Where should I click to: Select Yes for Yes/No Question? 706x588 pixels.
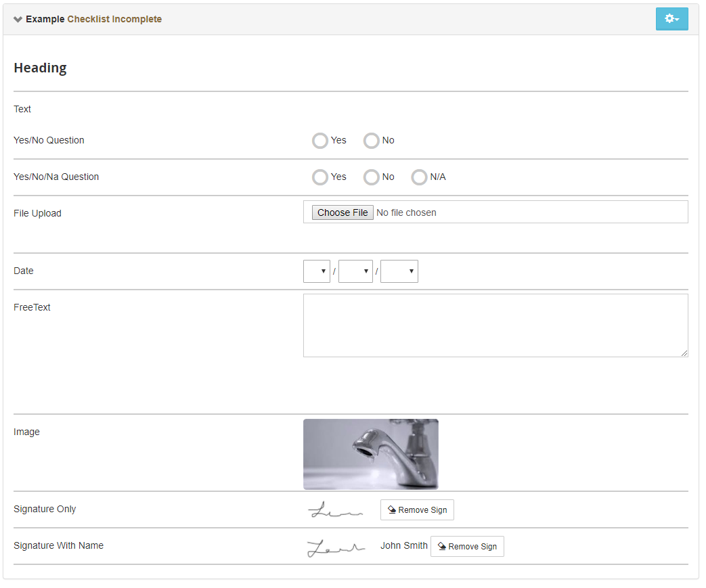(x=319, y=141)
